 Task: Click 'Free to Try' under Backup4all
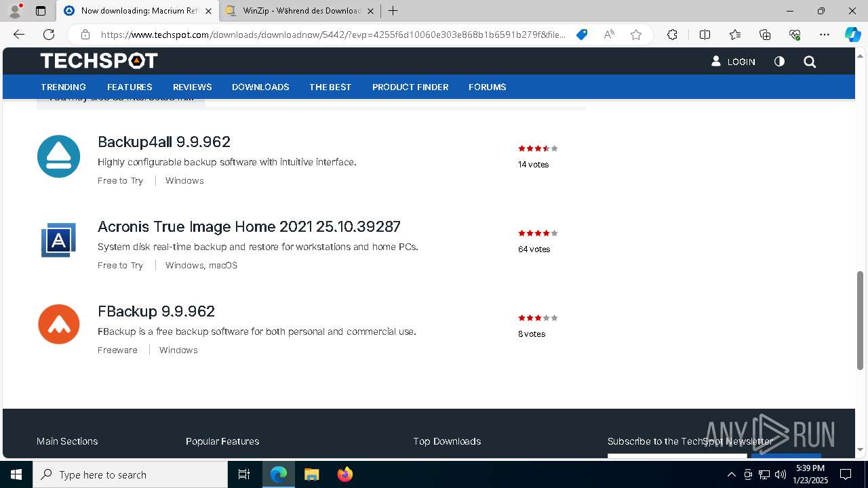point(120,181)
